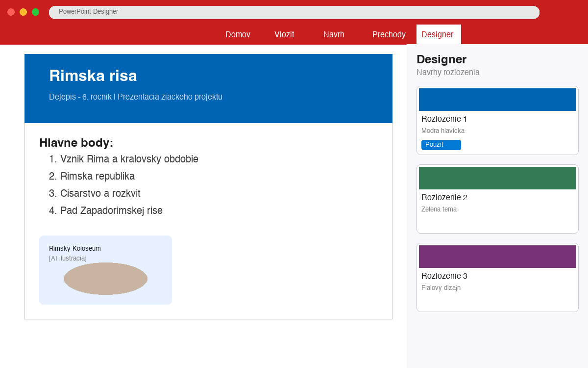Open the Navrh menu
Viewport: 588px width, 368px height.
[334, 34]
